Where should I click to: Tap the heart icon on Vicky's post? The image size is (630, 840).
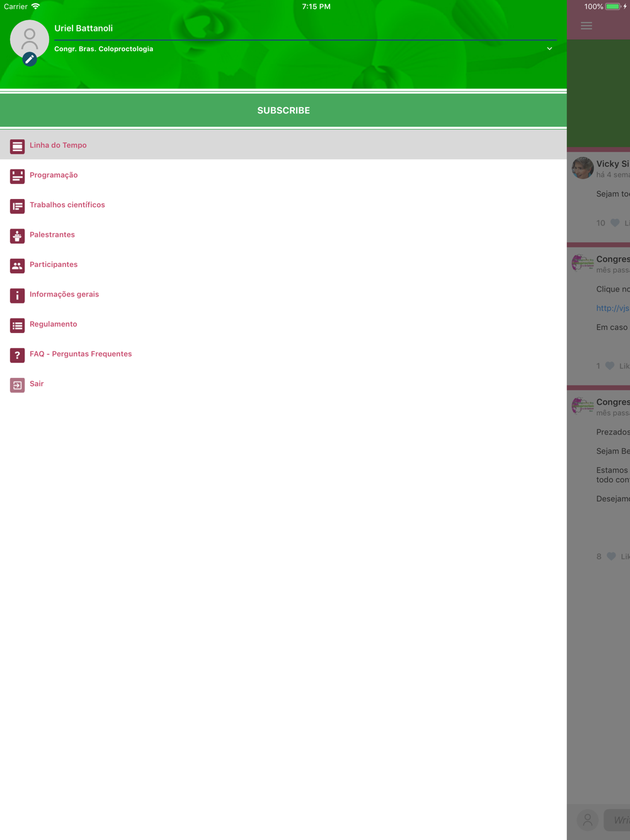click(x=615, y=223)
